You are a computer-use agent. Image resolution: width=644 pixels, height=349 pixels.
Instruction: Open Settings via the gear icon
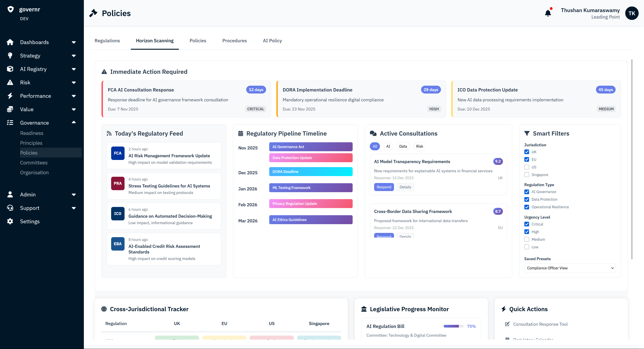pyautogui.click(x=10, y=221)
